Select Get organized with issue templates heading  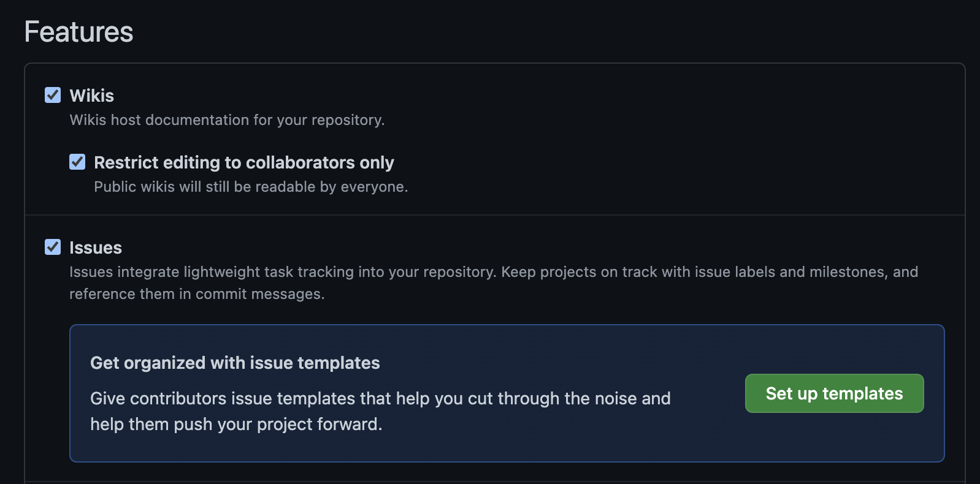pyautogui.click(x=235, y=363)
